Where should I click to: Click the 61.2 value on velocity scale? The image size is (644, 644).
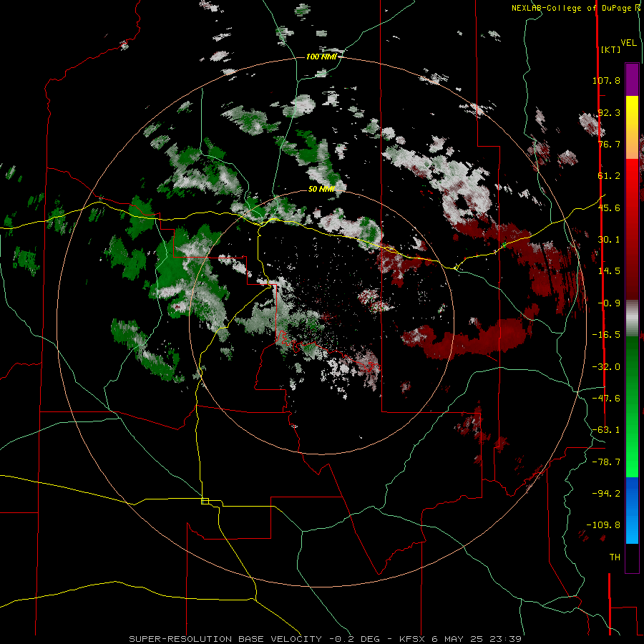(609, 176)
